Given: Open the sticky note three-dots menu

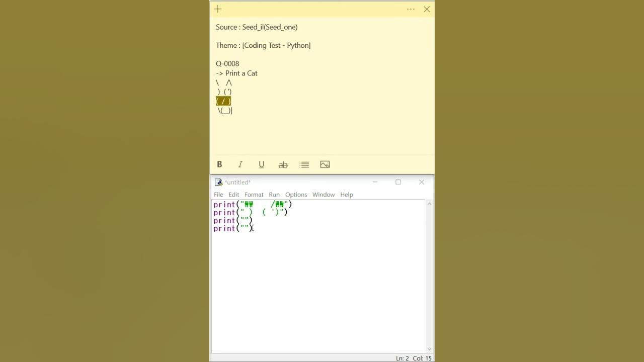Looking at the screenshot, I should (411, 9).
